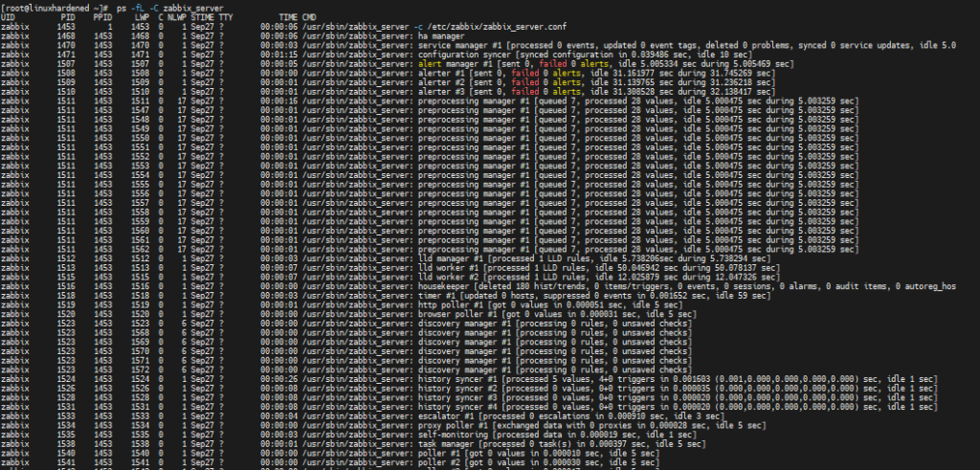The width and height of the screenshot is (980, 470).
Task: Click the TTY column header
Action: point(226,17)
